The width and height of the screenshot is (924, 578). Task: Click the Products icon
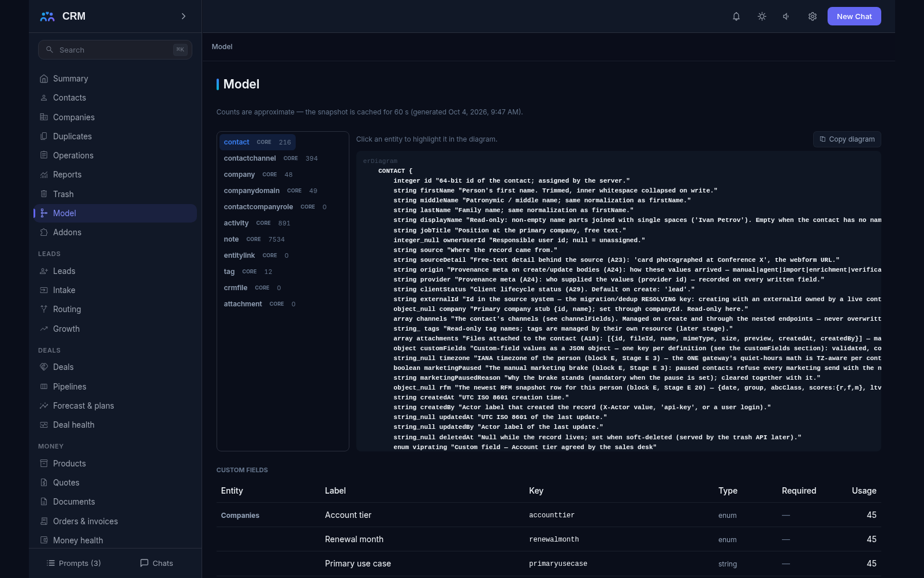click(x=44, y=464)
